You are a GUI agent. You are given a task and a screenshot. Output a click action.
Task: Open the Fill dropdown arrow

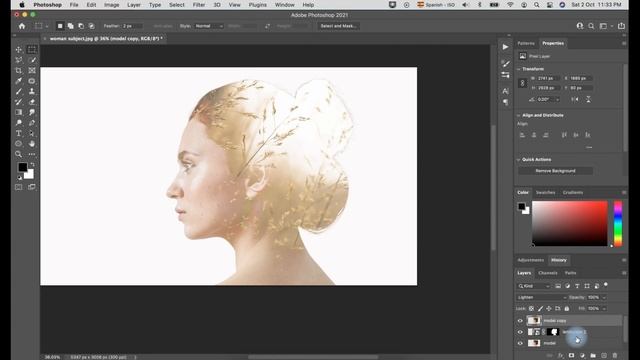pos(604,309)
